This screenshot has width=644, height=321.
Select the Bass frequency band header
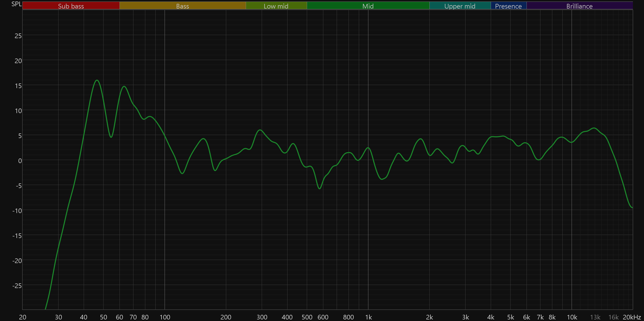(x=182, y=6)
